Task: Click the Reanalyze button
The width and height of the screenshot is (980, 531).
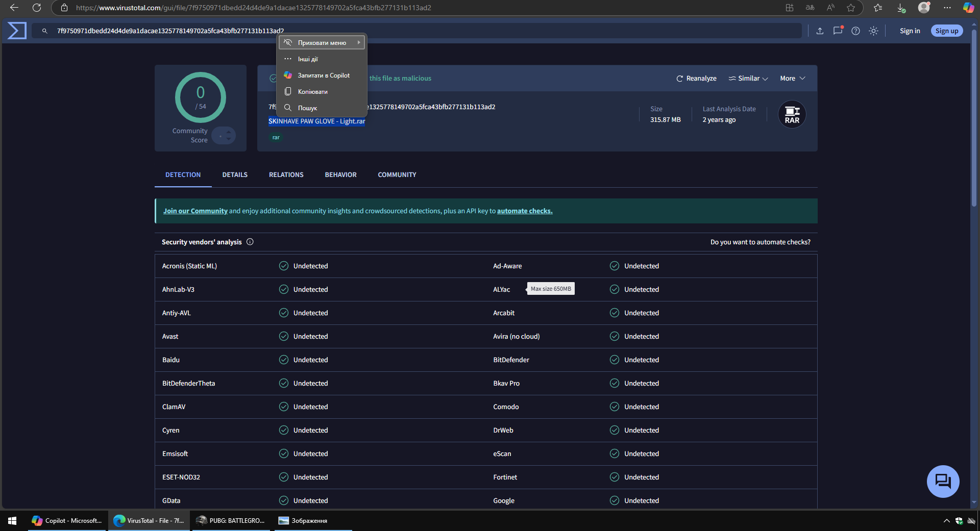Action: click(x=696, y=78)
